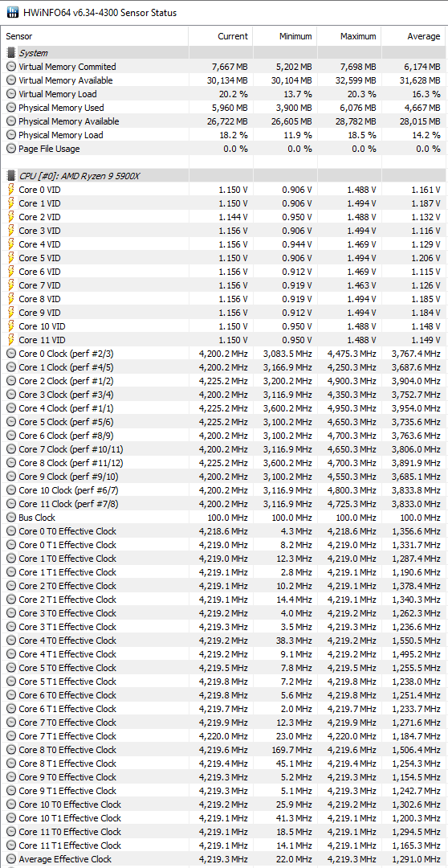The height and width of the screenshot is (868, 448).
Task: Click the CPU [#0] AMD Ryzen group icon
Action: click(11, 176)
